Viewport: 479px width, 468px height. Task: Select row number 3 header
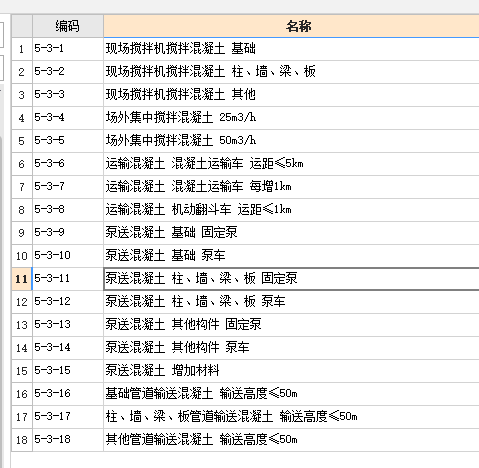point(22,95)
